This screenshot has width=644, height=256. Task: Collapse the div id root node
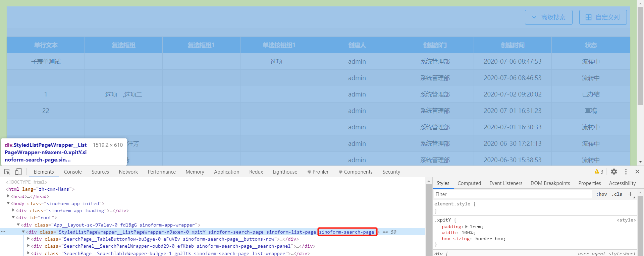pyautogui.click(x=13, y=217)
